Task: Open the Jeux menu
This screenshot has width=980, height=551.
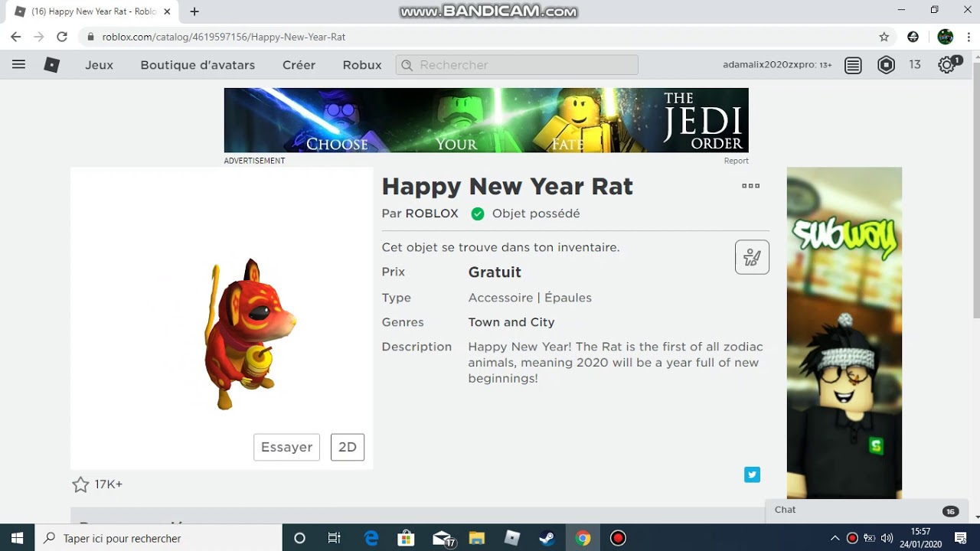Action: click(99, 65)
